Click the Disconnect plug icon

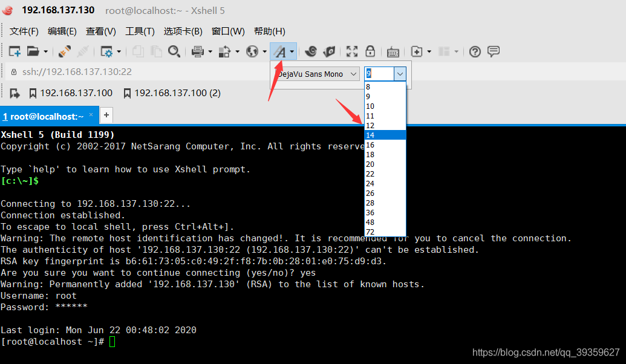[x=83, y=51]
